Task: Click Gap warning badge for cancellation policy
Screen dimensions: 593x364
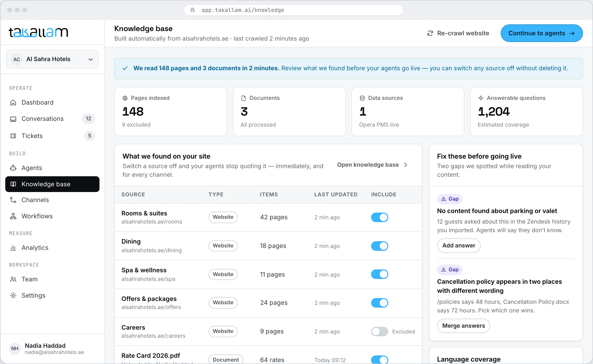Action: (x=450, y=270)
